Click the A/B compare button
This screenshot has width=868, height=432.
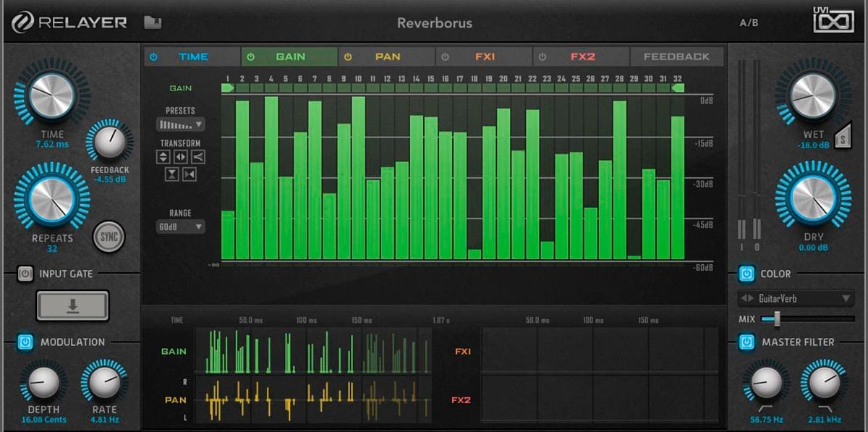tap(749, 22)
